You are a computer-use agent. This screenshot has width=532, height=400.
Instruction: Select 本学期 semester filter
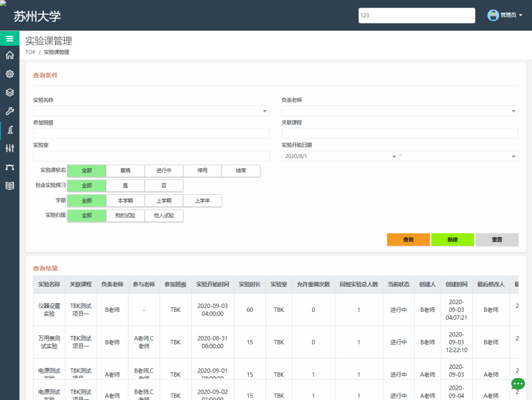125,201
